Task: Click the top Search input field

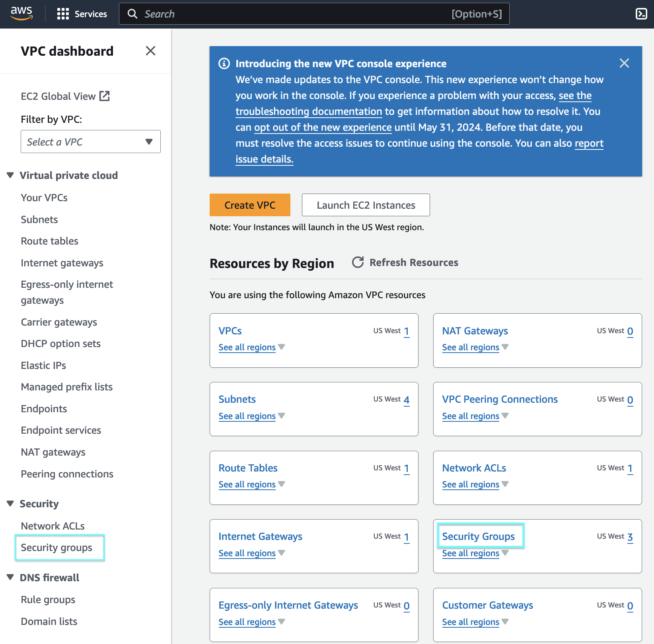Action: [x=294, y=14]
